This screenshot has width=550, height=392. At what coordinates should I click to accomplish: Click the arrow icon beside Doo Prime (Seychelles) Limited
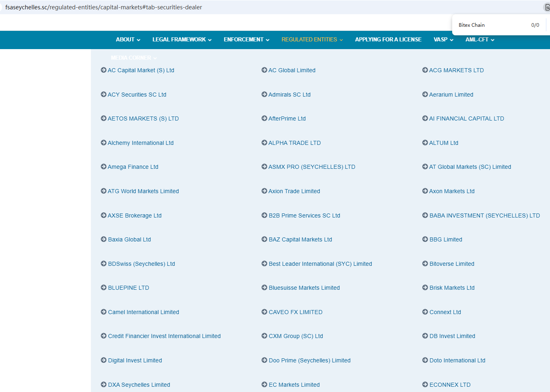(x=264, y=360)
